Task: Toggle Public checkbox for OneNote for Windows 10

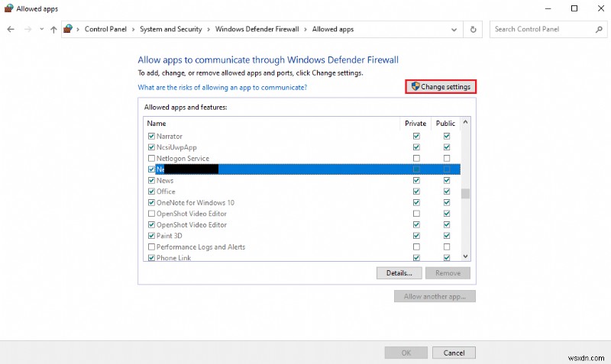Action: coord(447,203)
